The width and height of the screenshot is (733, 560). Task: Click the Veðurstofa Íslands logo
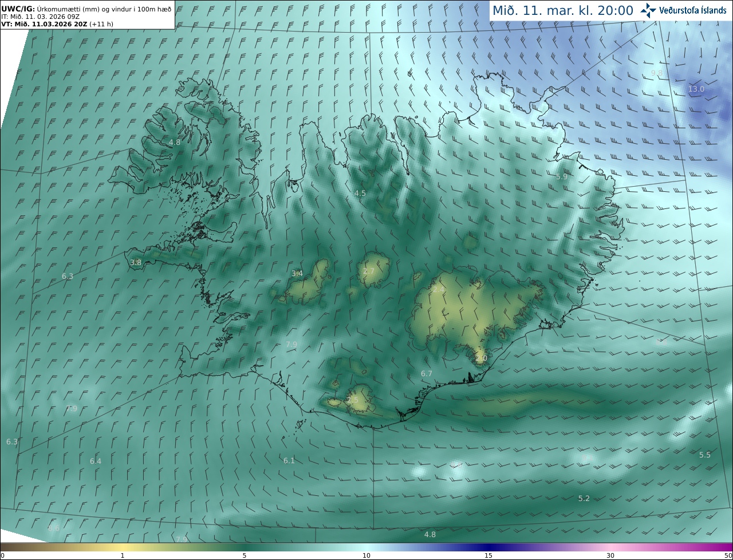click(683, 10)
